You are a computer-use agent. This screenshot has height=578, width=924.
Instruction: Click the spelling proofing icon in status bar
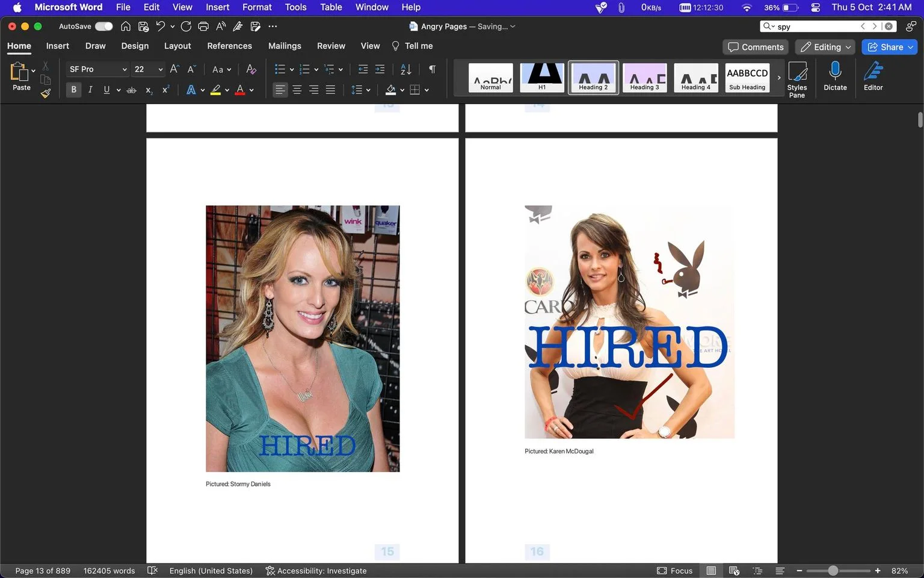pos(152,570)
